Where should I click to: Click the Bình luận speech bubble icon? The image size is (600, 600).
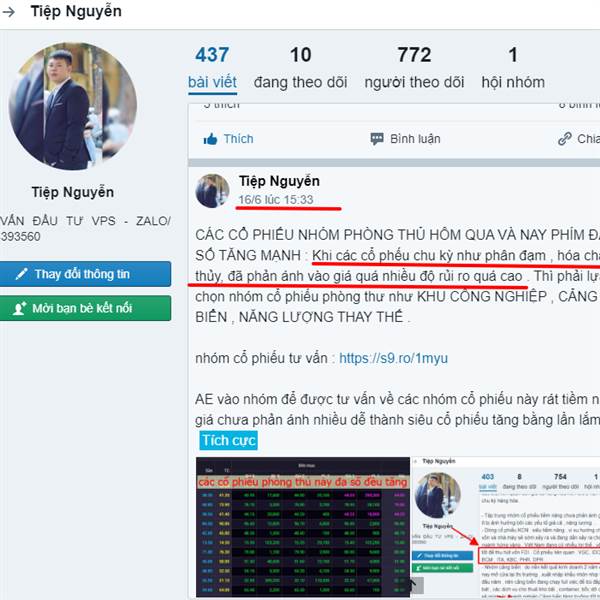(377, 139)
